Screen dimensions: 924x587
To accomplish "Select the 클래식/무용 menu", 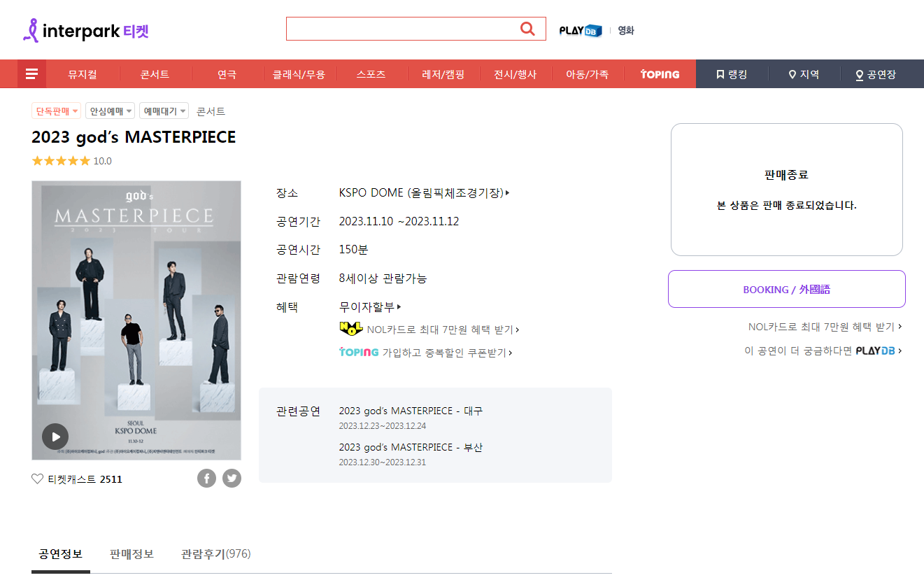I will coord(299,74).
